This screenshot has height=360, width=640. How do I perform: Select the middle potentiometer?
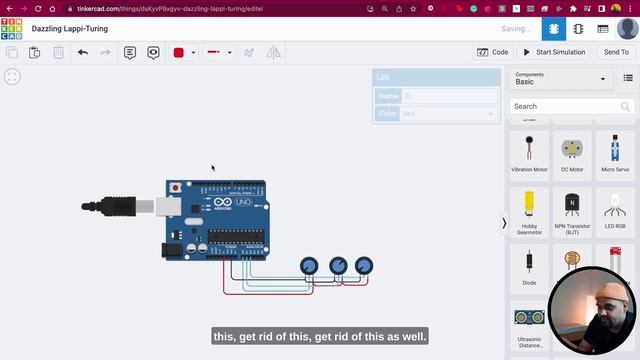pos(338,266)
